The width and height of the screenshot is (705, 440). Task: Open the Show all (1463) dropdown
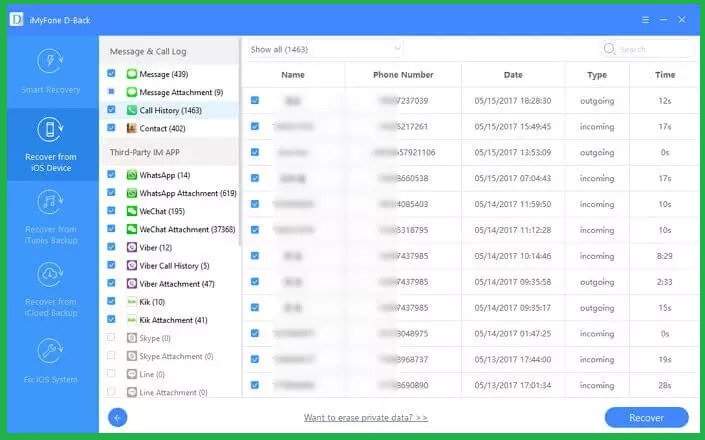pyautogui.click(x=325, y=49)
